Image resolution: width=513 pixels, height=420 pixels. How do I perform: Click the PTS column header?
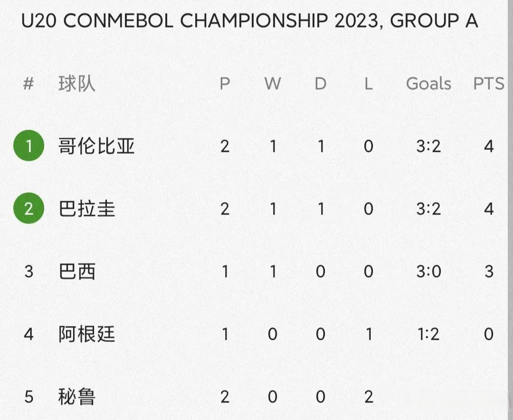click(x=488, y=83)
